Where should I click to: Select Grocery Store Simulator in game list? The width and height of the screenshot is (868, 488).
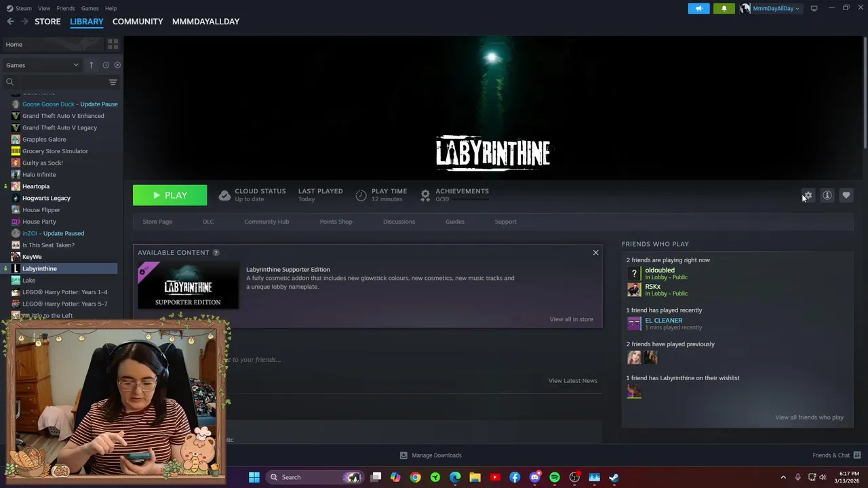click(55, 151)
